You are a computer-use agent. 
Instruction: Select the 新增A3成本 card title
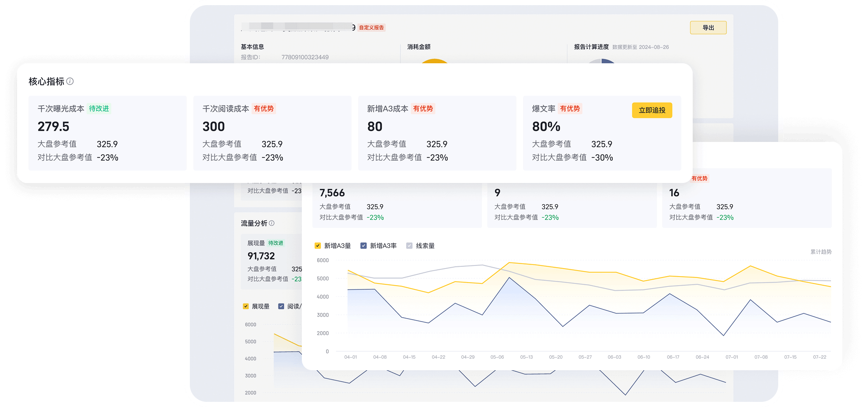tap(388, 109)
